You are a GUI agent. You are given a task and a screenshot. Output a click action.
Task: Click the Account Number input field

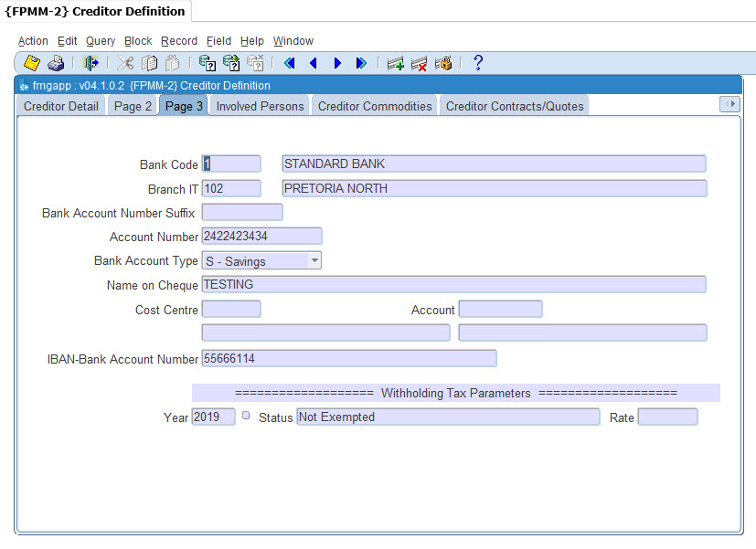[261, 237]
